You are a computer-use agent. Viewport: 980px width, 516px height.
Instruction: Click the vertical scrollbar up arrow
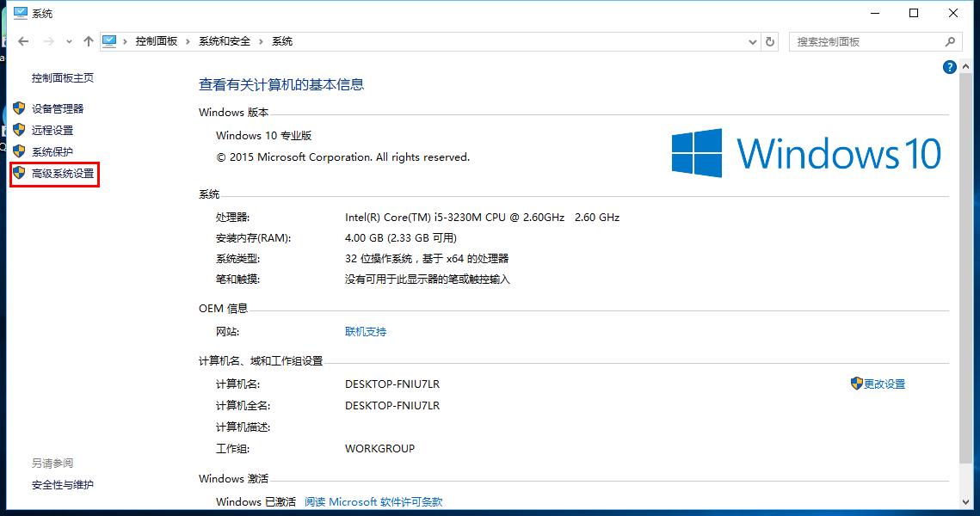[x=965, y=66]
